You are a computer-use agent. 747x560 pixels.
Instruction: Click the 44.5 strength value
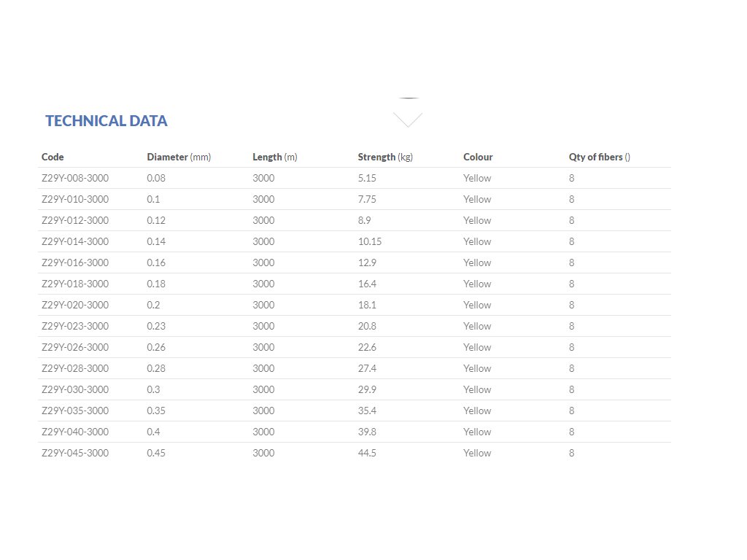(x=367, y=453)
